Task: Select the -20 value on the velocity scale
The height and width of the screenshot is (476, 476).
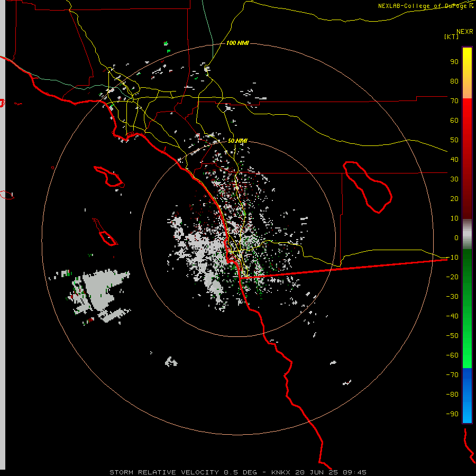Action: click(452, 277)
